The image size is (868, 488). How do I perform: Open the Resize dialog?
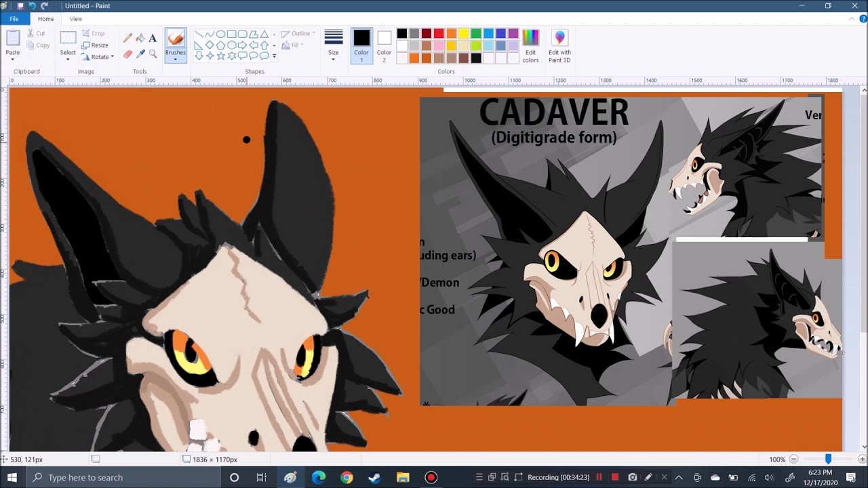pyautogui.click(x=95, y=45)
